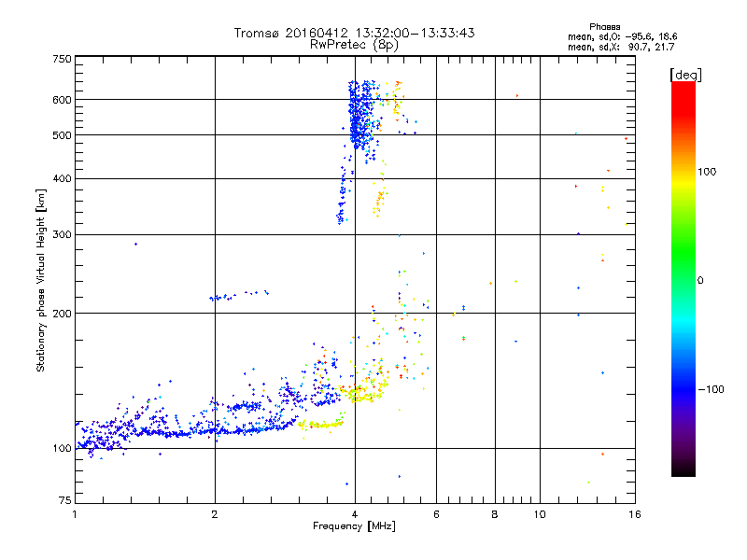This screenshot has height=560, width=747.
Task: Click the x-axis tick label '6'
Action: [436, 514]
